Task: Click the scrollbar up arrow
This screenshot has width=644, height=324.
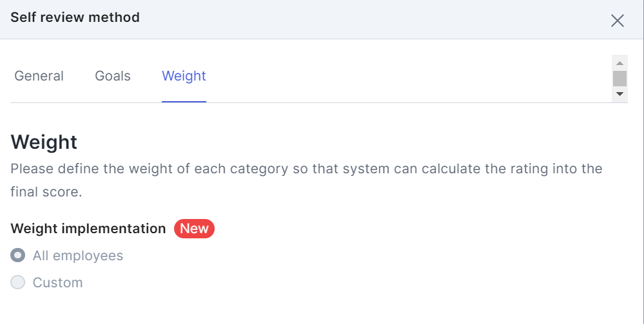Action: 620,63
